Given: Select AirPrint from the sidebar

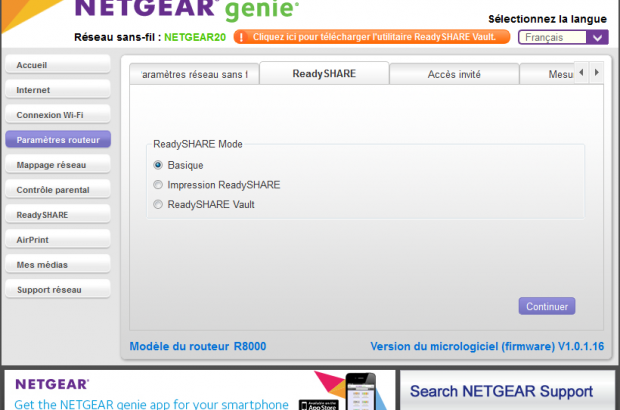Looking at the screenshot, I should click(x=57, y=240).
